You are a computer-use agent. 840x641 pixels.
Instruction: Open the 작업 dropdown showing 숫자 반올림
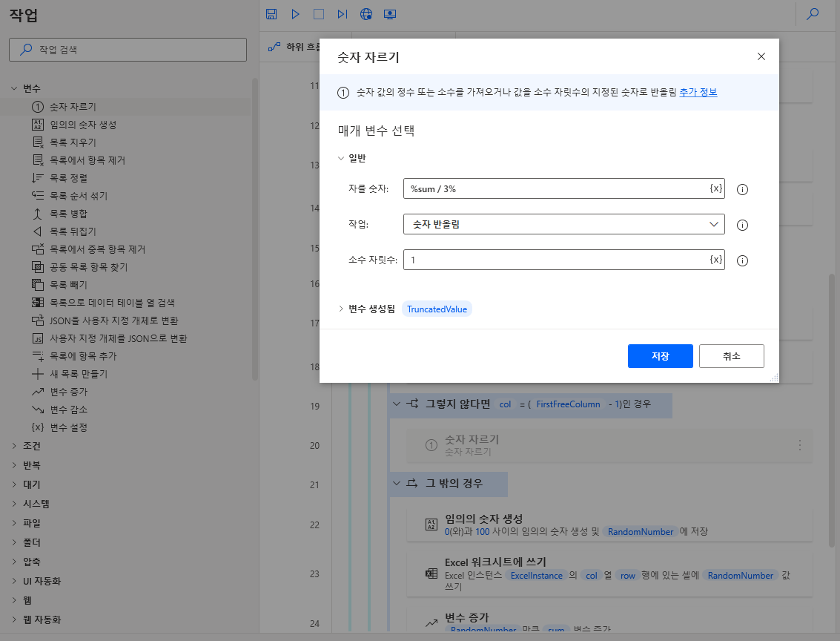click(x=564, y=224)
